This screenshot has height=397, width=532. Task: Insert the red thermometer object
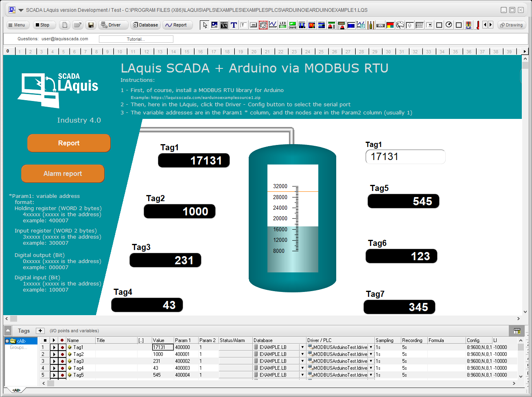click(477, 25)
